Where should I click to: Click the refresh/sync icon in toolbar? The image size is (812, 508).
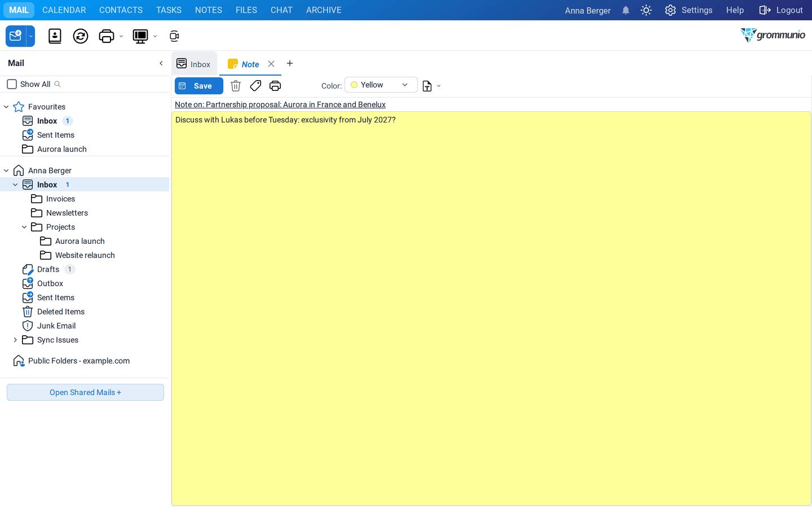click(x=81, y=36)
